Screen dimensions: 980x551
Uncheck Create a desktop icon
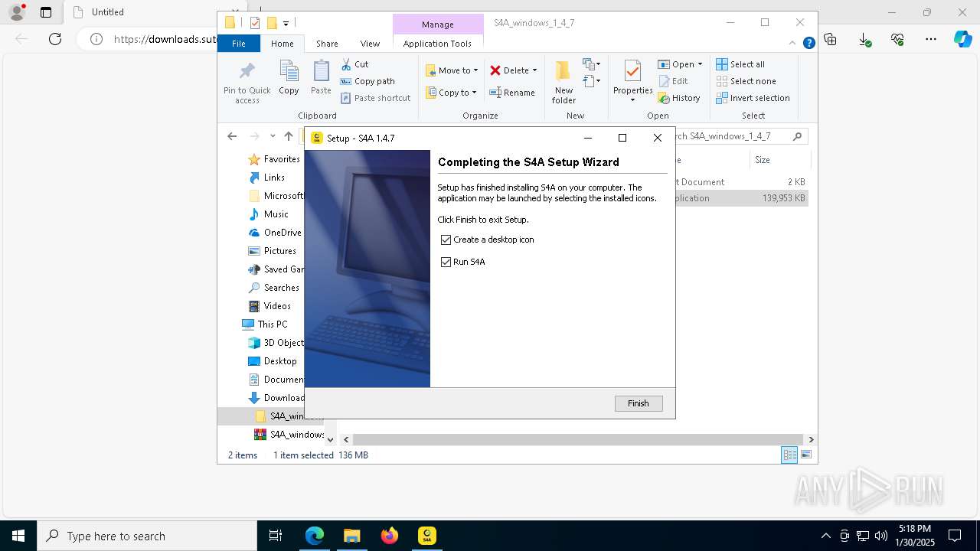446,240
